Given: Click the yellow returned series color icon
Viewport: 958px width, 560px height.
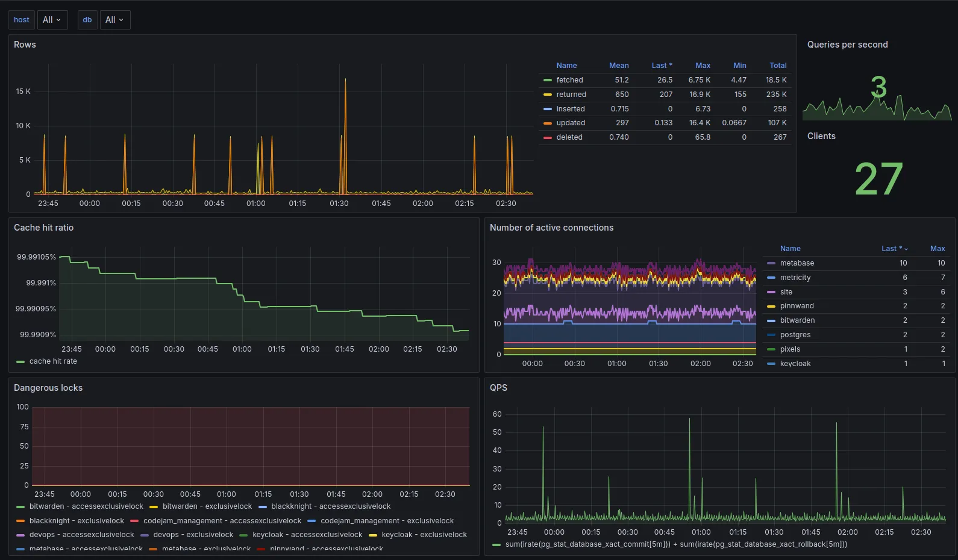Looking at the screenshot, I should pos(547,95).
